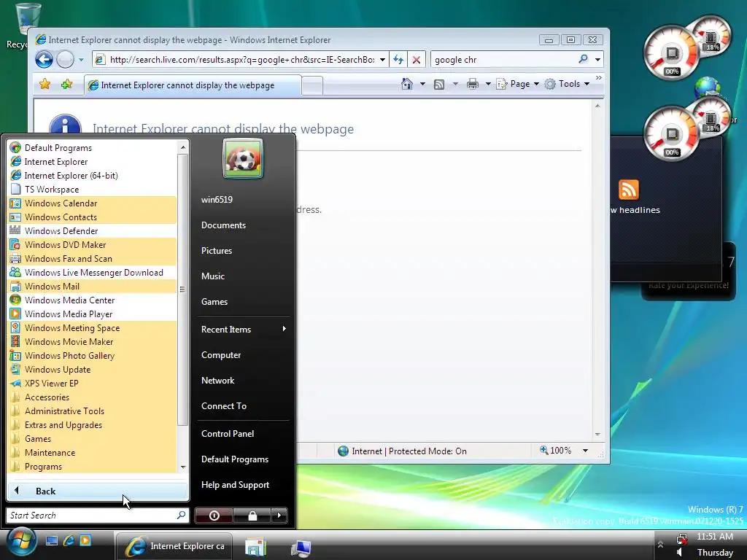Open search provider dropdown arrow
The image size is (747, 560).
click(597, 60)
